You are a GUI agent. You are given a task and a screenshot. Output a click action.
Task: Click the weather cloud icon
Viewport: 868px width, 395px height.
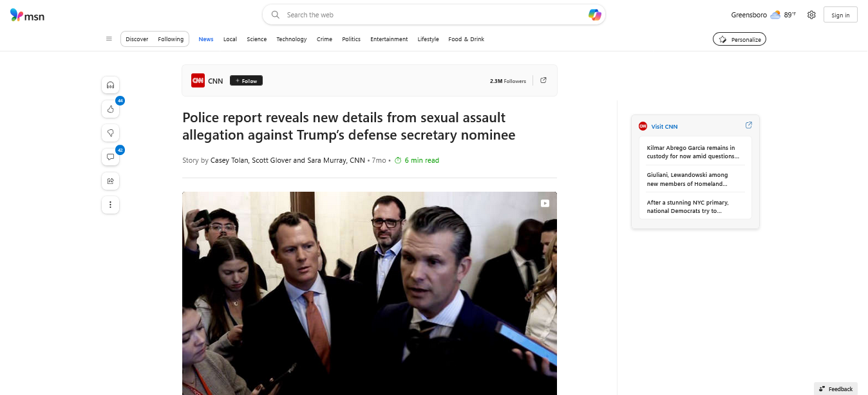pyautogui.click(x=775, y=15)
